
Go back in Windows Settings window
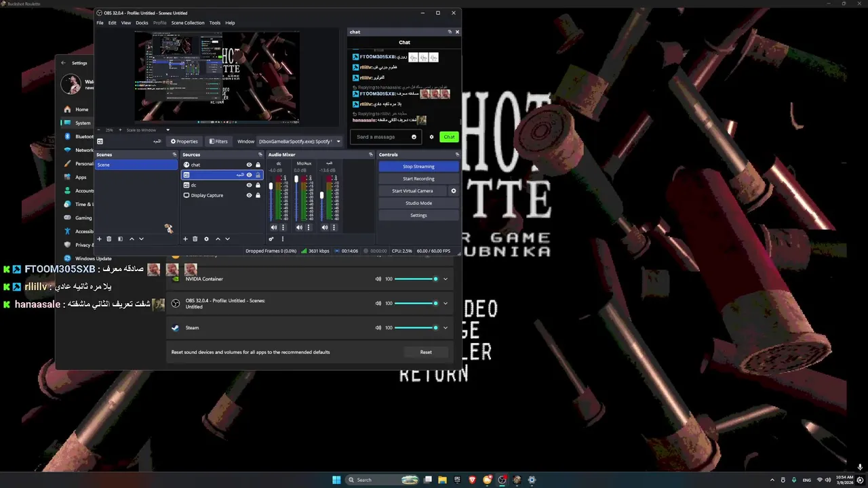(x=63, y=63)
